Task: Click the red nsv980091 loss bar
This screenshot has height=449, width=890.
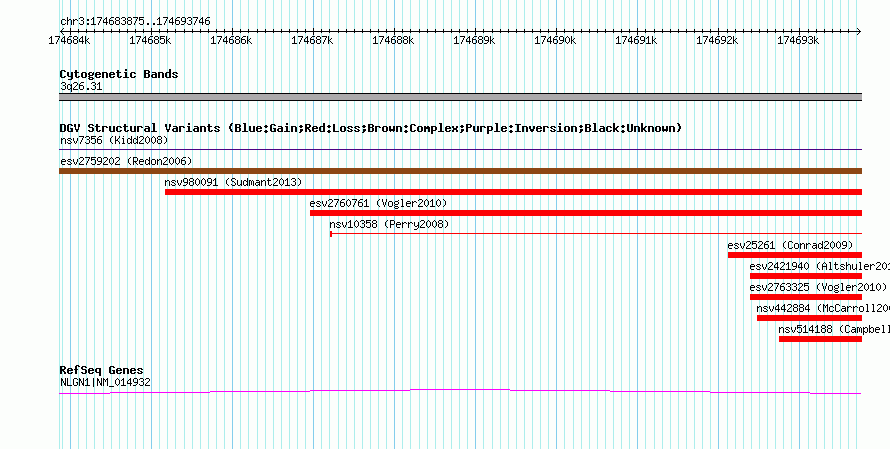Action: coord(514,192)
